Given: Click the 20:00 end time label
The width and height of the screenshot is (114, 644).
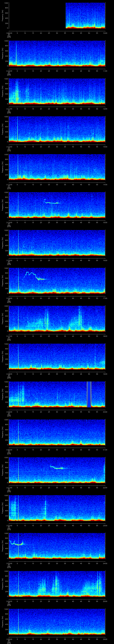Looking at the screenshot, I should [105, 412].
